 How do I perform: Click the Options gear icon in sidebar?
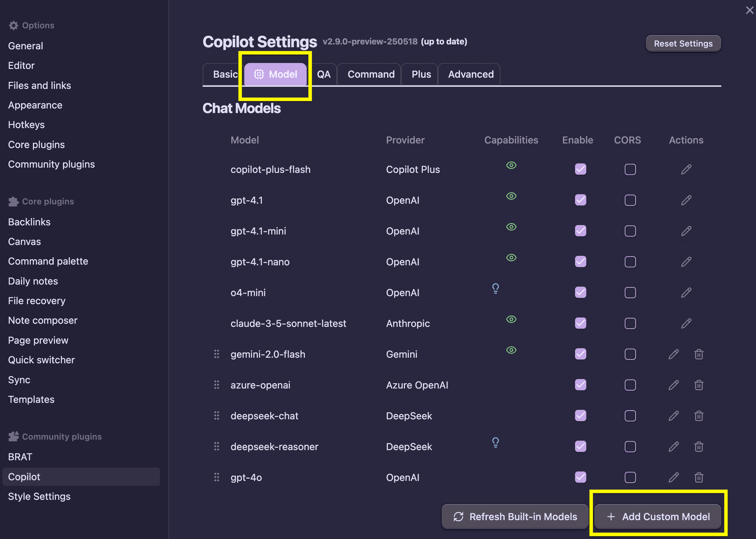pyautogui.click(x=13, y=25)
